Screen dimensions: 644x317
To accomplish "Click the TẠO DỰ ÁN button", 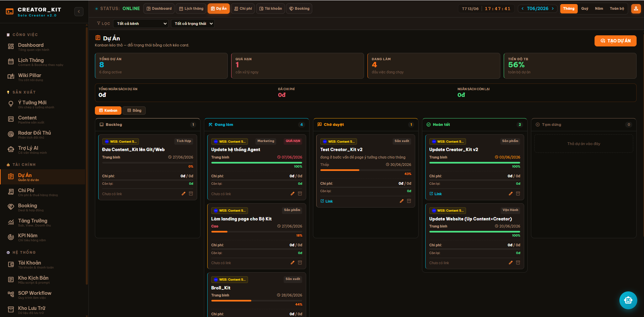I will coord(615,41).
